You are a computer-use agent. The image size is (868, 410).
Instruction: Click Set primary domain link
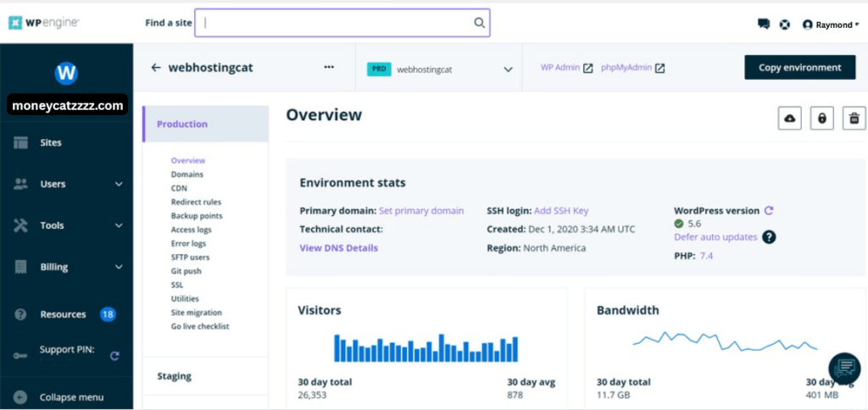pyautogui.click(x=421, y=211)
